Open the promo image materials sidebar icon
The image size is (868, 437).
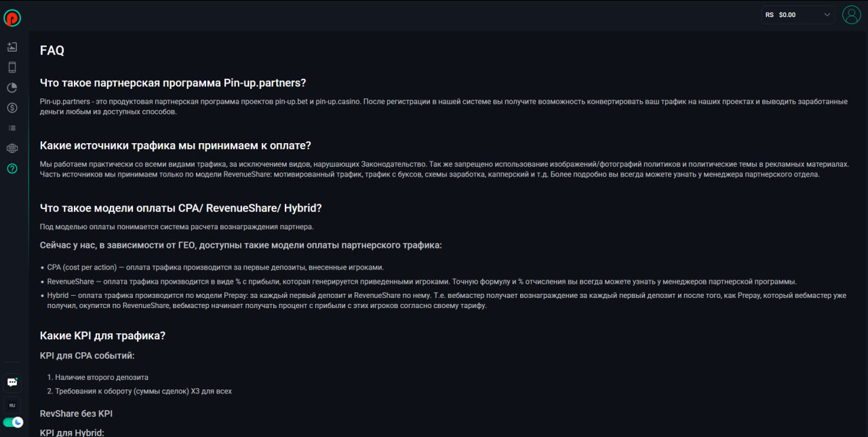(12, 47)
